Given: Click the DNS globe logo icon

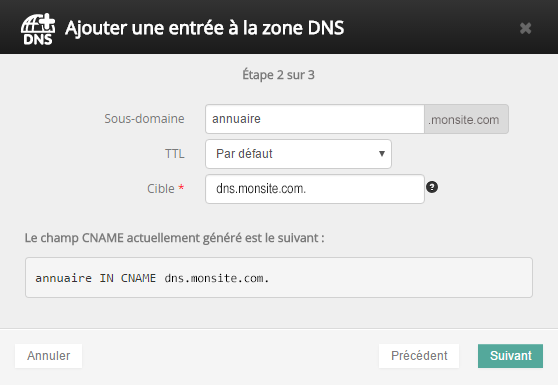Looking at the screenshot, I should click(x=38, y=29).
